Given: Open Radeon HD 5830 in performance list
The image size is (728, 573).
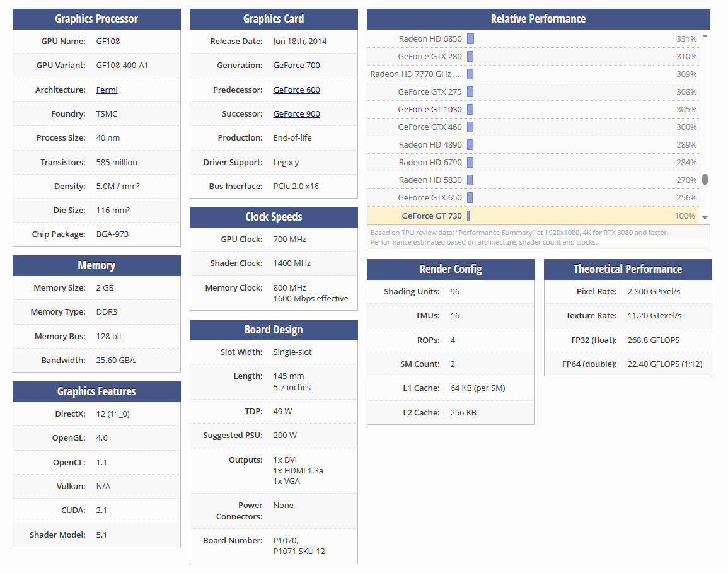Looking at the screenshot, I should pyautogui.click(x=430, y=180).
